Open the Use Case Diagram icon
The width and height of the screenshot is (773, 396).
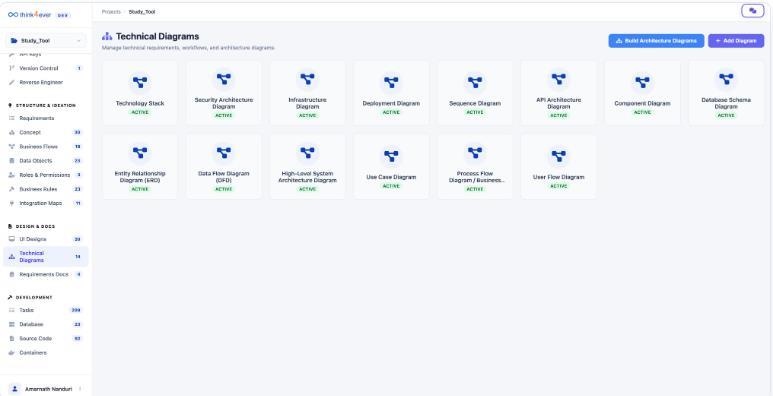[x=391, y=156]
